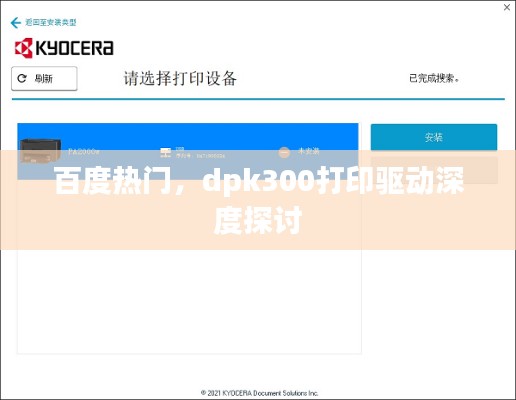The height and width of the screenshot is (400, 516).
Task: Click the network connection icon in printer row
Action: (x=165, y=152)
